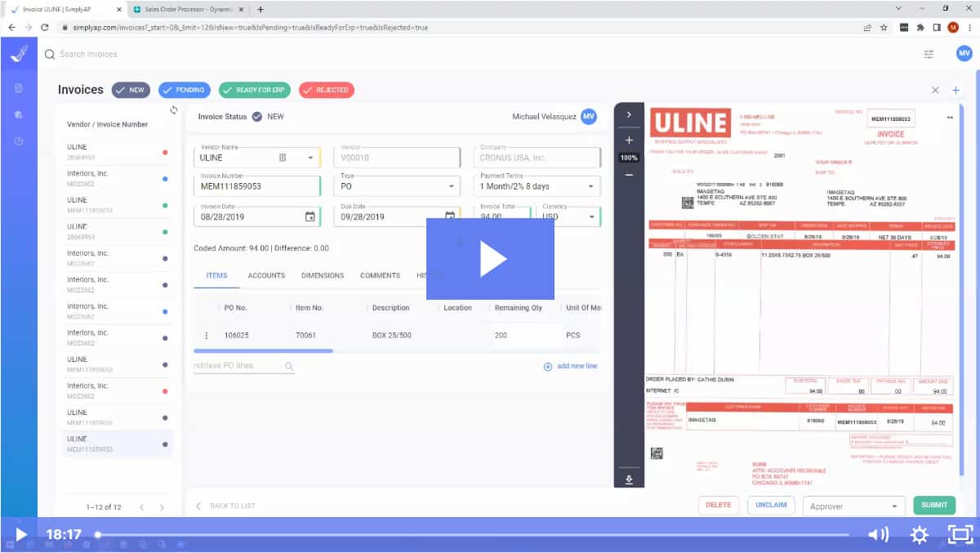Click the UNCLAIM button

point(771,505)
